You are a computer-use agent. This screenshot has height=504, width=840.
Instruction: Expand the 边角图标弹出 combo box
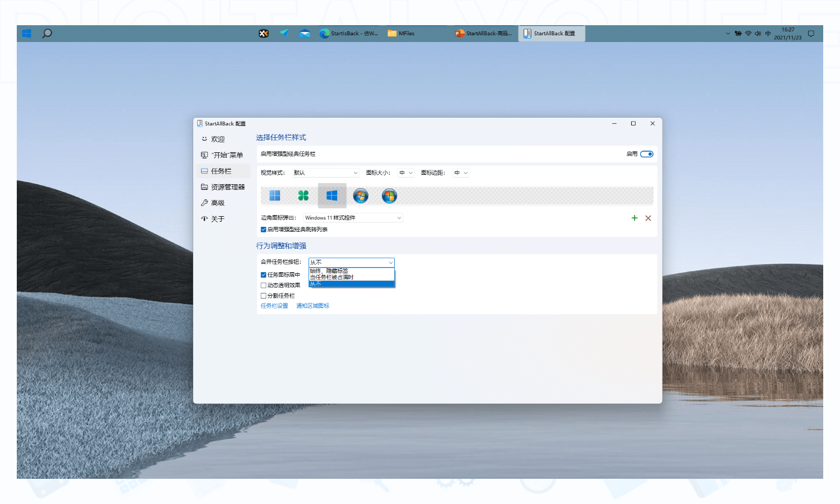[352, 217]
